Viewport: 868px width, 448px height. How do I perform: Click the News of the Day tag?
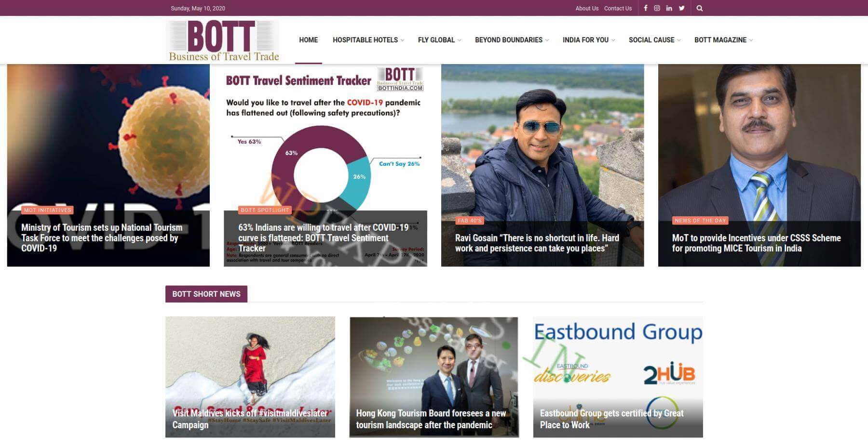click(x=700, y=221)
